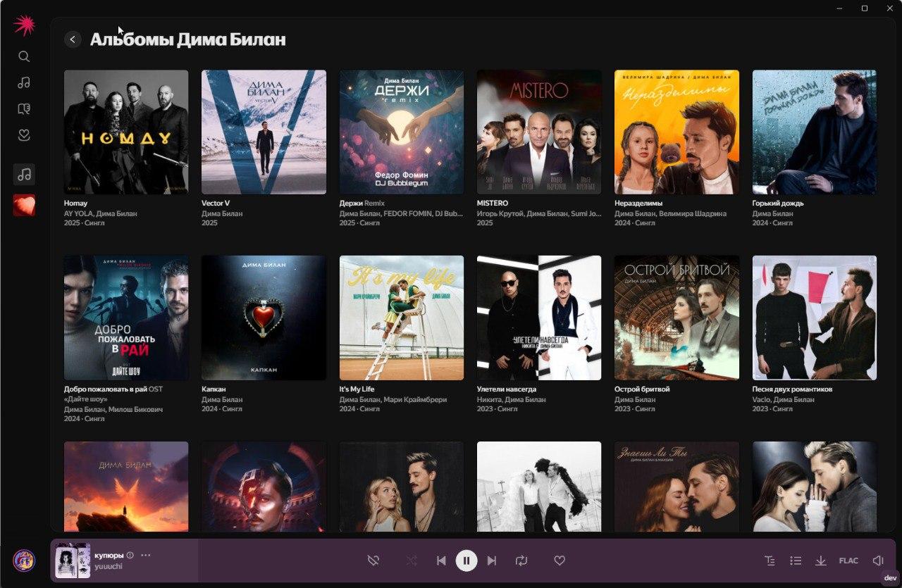Click the pink Yandex Music logo
The width and height of the screenshot is (902, 588).
(x=24, y=25)
